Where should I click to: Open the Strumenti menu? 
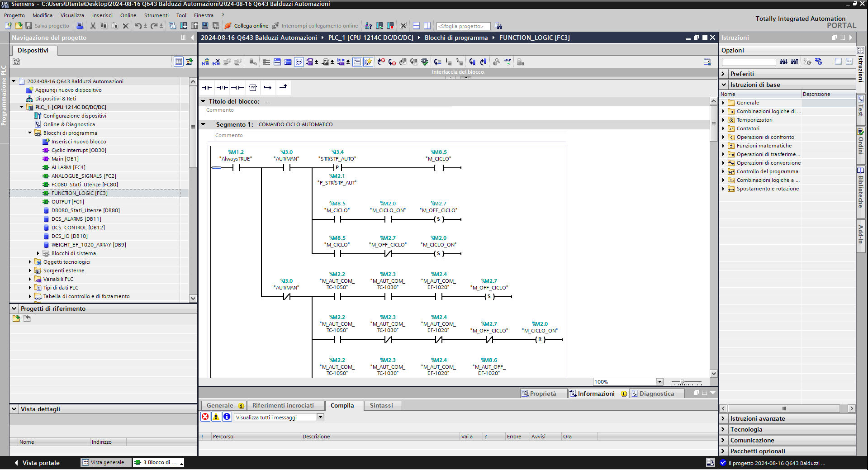[x=156, y=15]
